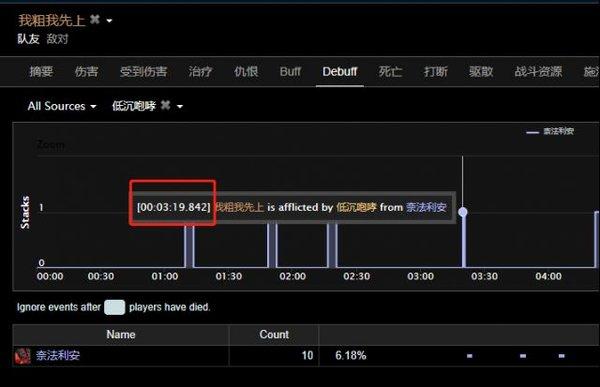Switch to the 打断 interrupts tab

(436, 72)
